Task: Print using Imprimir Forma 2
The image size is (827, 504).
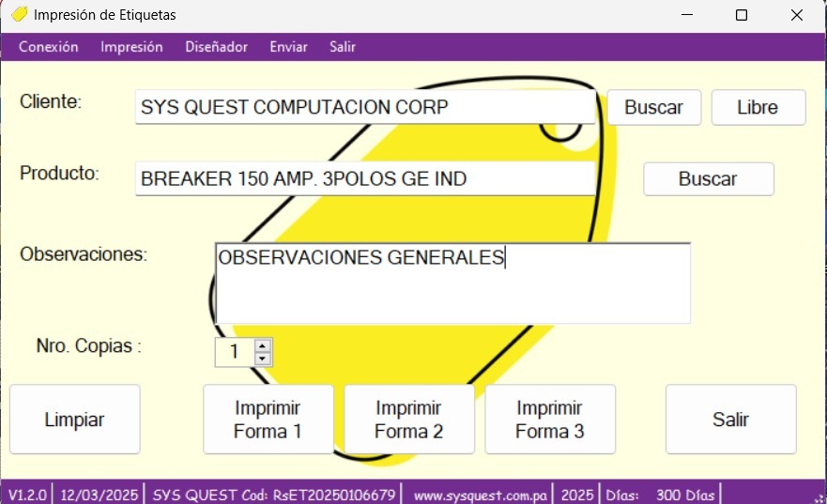Action: tap(409, 420)
